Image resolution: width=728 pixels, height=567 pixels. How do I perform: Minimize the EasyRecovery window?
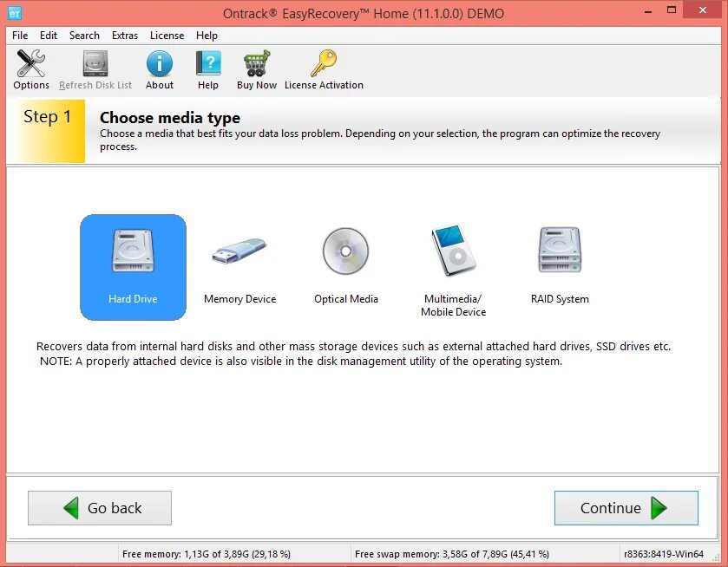pos(648,10)
